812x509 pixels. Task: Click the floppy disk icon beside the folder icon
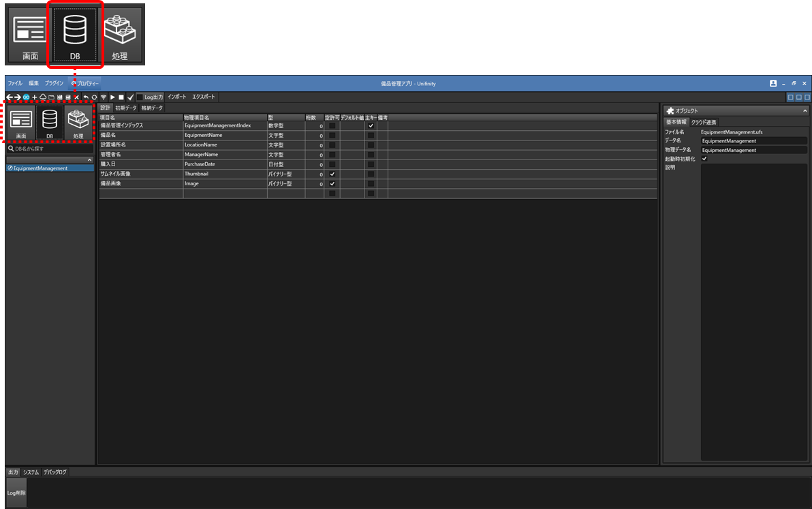point(59,97)
